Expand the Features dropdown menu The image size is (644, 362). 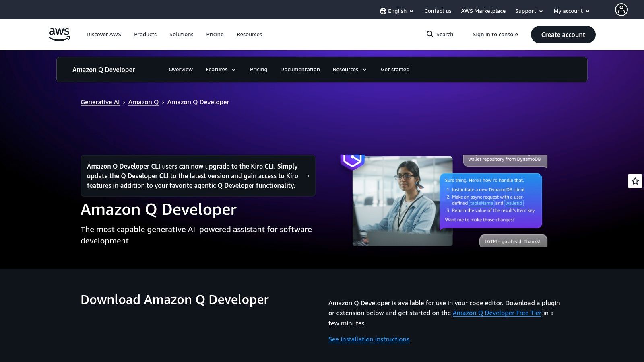pos(221,69)
